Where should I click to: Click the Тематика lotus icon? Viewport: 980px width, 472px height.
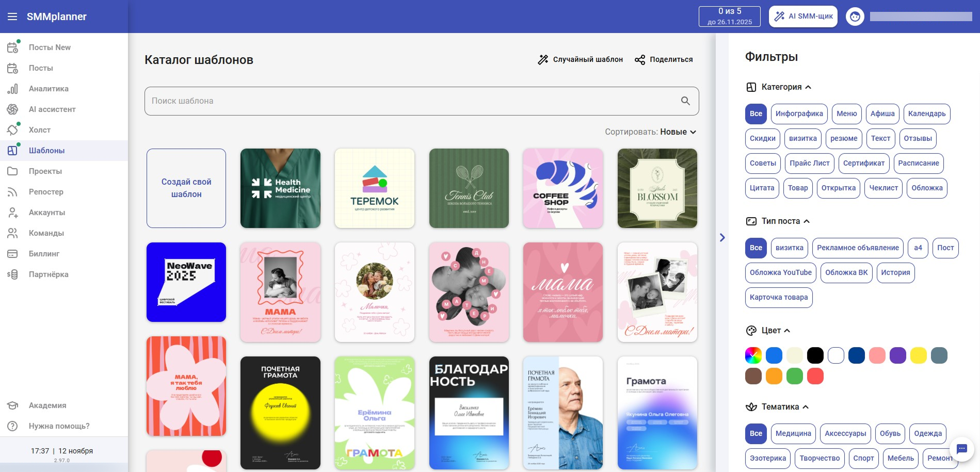pos(751,407)
